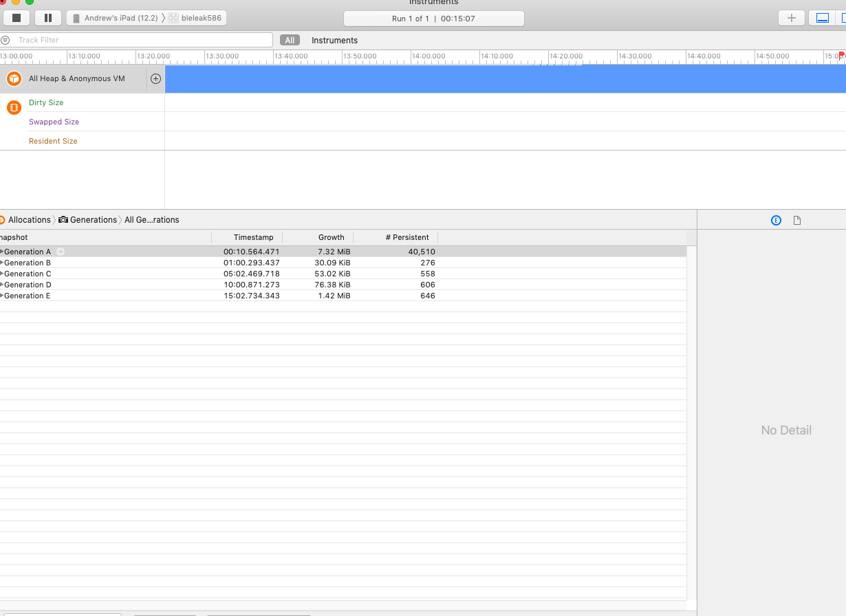Click the Generations camera icon in the breadcrumb

point(62,219)
